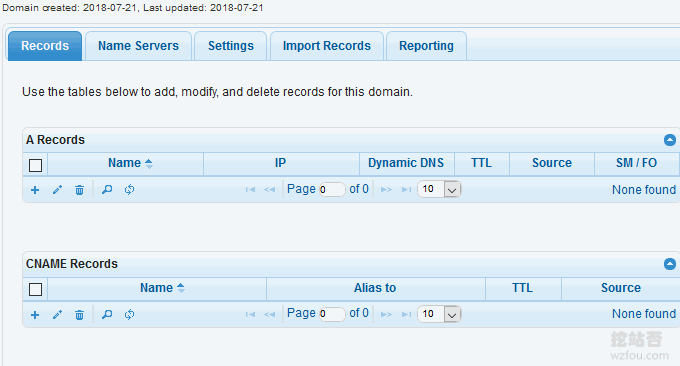Go to first page of A Records
This screenshot has width=680, height=366.
point(250,190)
